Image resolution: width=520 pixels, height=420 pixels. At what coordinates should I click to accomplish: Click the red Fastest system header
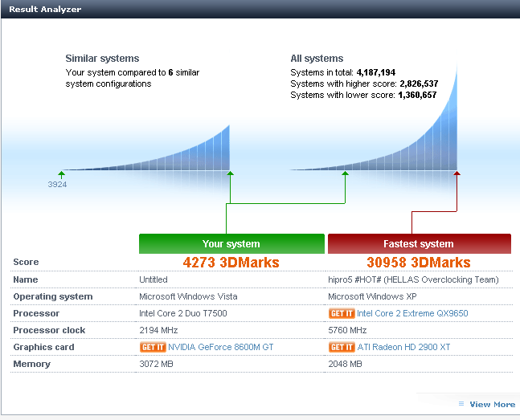tap(420, 243)
